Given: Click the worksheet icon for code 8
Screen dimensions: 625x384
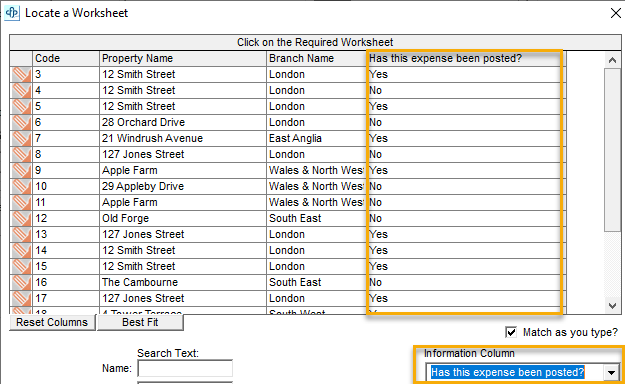Looking at the screenshot, I should point(21,154).
